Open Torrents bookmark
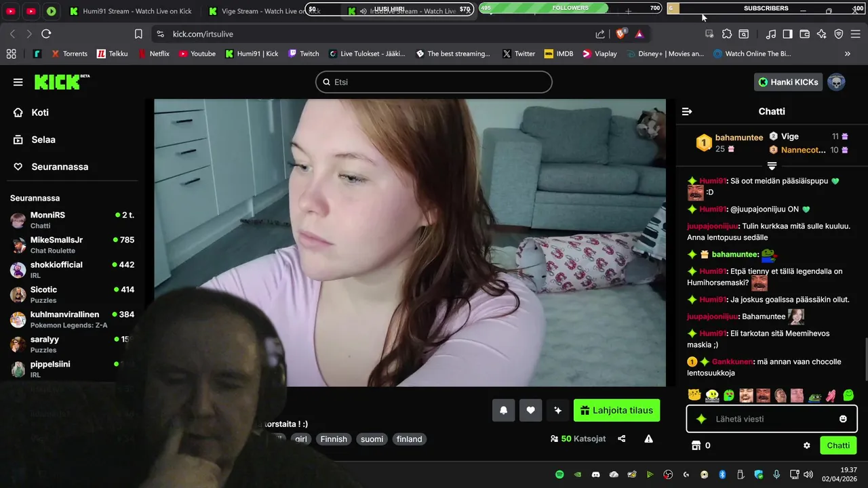The image size is (868, 488). click(68, 54)
